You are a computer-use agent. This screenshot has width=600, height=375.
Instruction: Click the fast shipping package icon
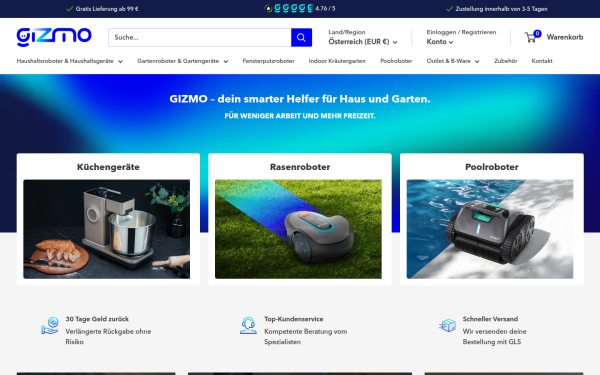pos(447,326)
